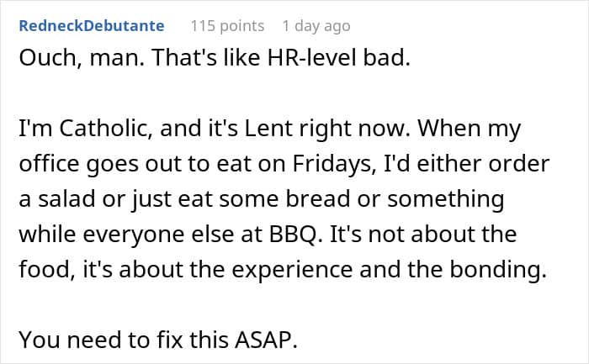Click the word 'salad' in the comment

66,199
